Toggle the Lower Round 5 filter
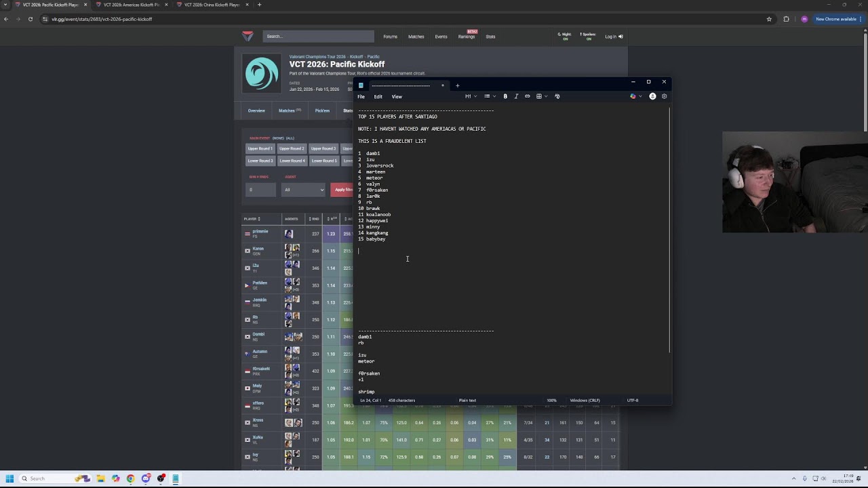Viewport: 868px width, 488px height. pos(323,161)
